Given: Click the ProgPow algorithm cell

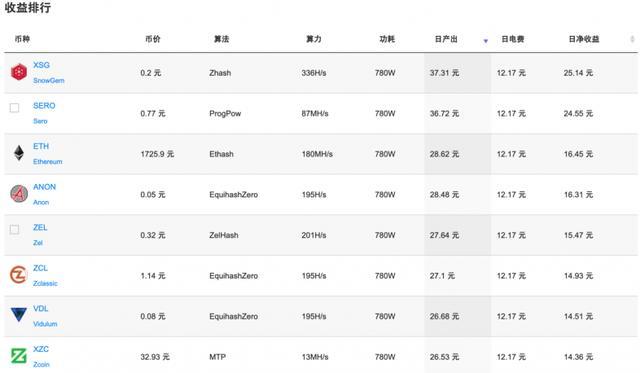Looking at the screenshot, I should (x=225, y=113).
